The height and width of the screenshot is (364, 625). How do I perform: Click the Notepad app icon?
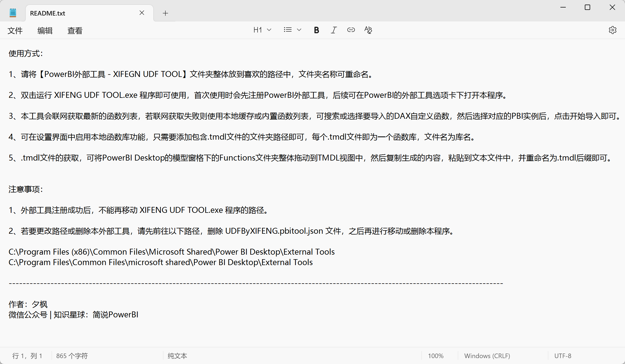13,13
